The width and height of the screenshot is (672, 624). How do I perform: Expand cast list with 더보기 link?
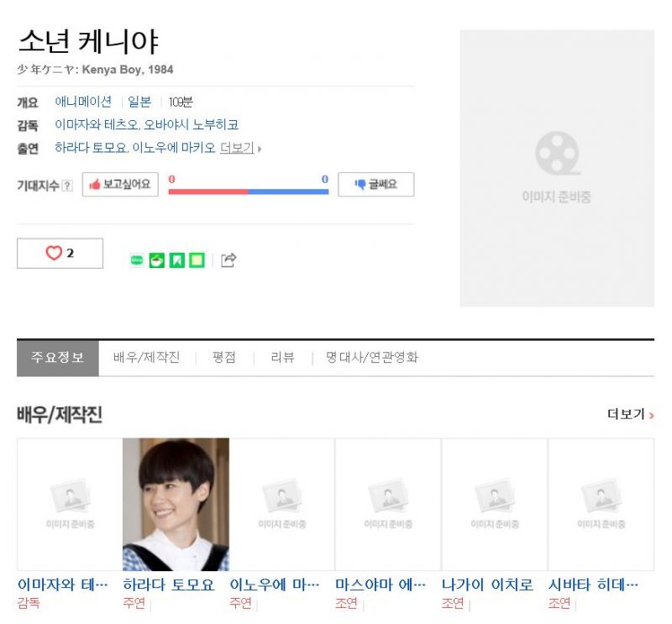[237, 148]
